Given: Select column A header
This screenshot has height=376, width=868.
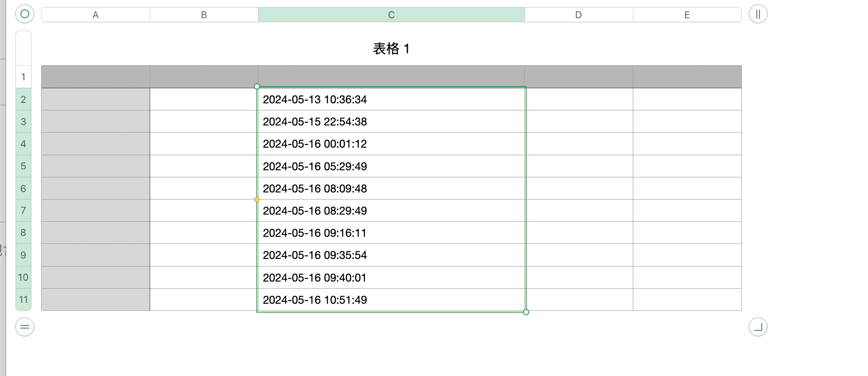Looking at the screenshot, I should [96, 15].
